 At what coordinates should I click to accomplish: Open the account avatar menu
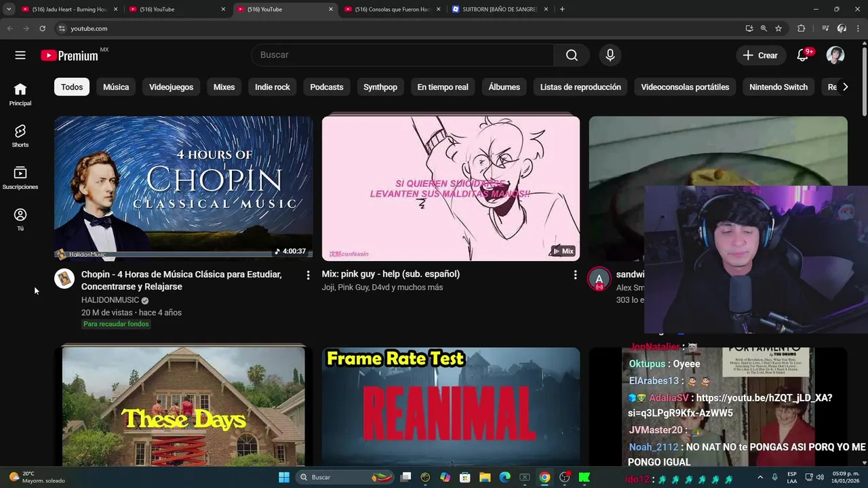835,56
